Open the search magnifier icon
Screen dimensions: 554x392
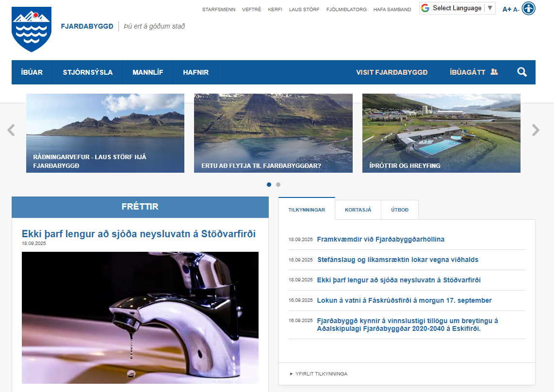tap(522, 72)
